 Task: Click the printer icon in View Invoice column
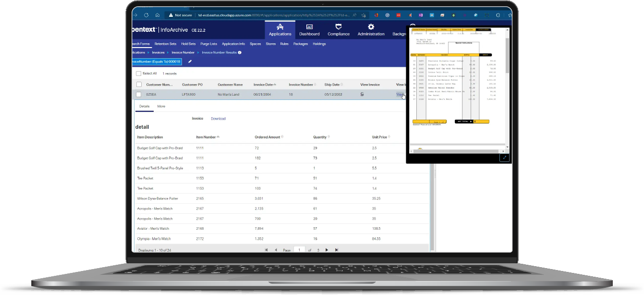point(362,94)
